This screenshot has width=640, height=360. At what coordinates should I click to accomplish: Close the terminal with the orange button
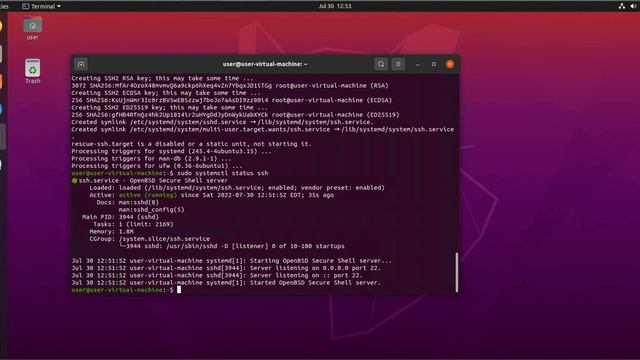(x=450, y=64)
